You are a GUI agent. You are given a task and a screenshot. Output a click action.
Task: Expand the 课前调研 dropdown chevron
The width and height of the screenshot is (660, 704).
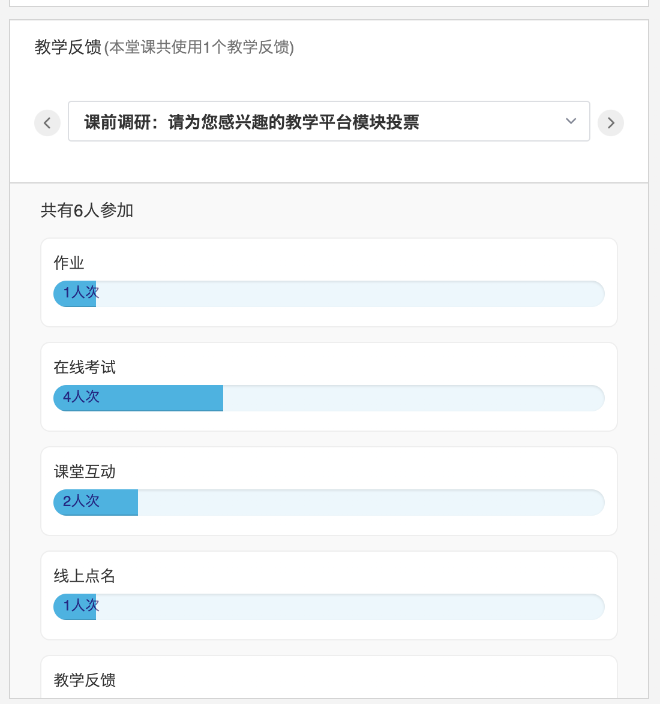[571, 121]
